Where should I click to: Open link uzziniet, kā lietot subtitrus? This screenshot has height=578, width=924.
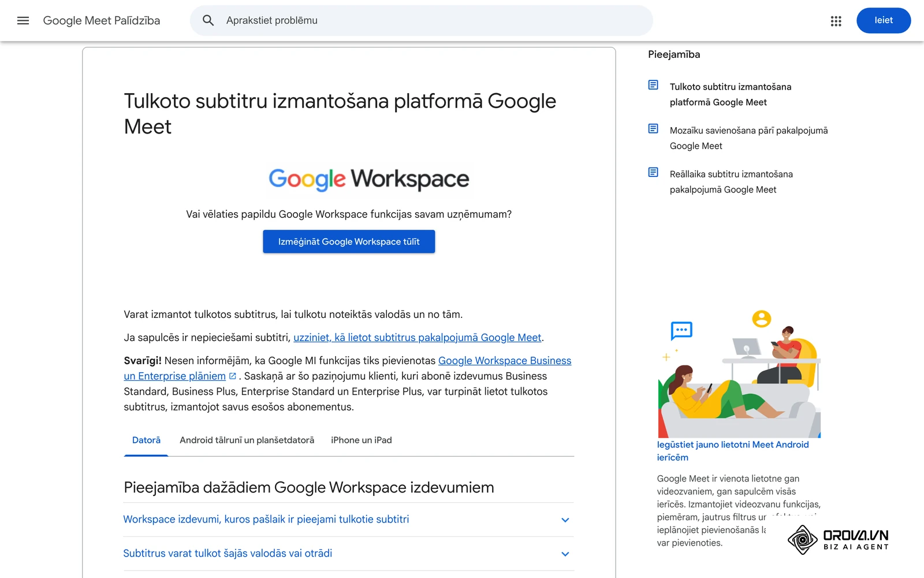418,338
